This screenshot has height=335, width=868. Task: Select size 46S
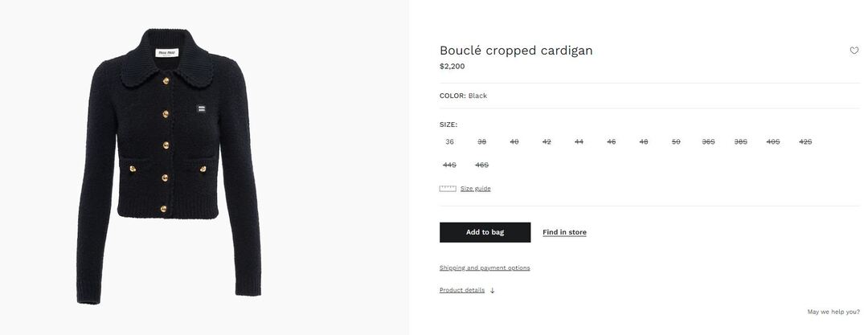pyautogui.click(x=482, y=165)
